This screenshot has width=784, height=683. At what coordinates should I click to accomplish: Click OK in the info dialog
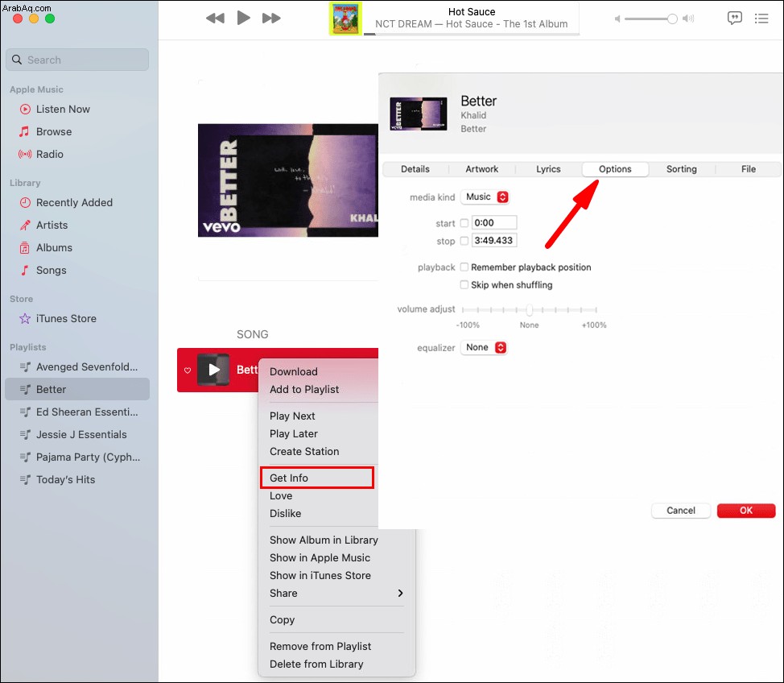pyautogui.click(x=746, y=511)
